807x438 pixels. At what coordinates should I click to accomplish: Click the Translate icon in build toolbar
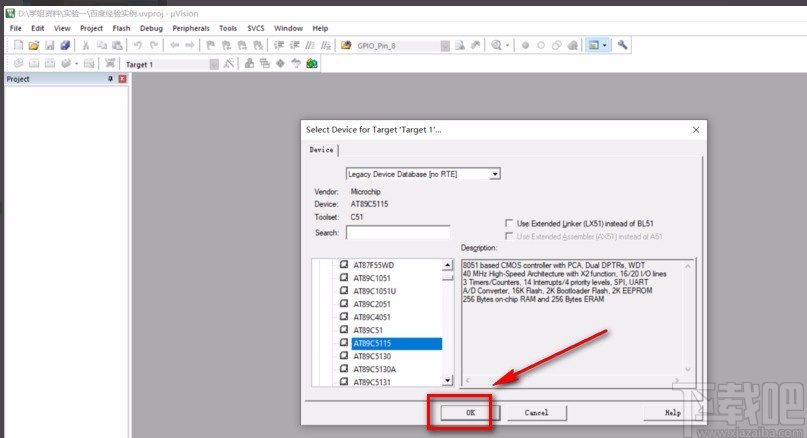pyautogui.click(x=19, y=64)
